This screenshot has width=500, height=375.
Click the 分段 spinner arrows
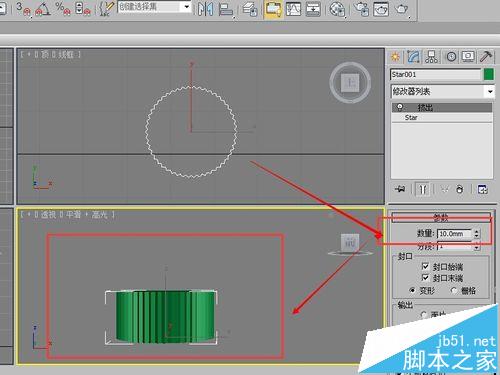pyautogui.click(x=477, y=247)
